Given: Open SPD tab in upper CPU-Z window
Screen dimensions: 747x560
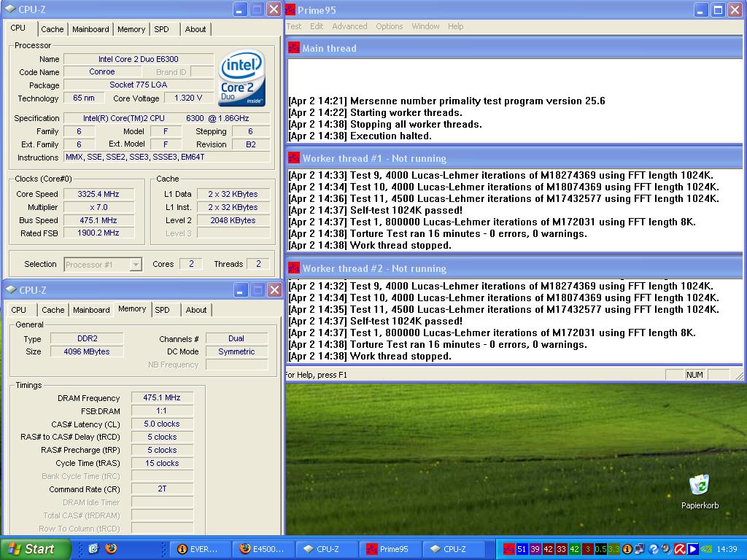Looking at the screenshot, I should [161, 29].
